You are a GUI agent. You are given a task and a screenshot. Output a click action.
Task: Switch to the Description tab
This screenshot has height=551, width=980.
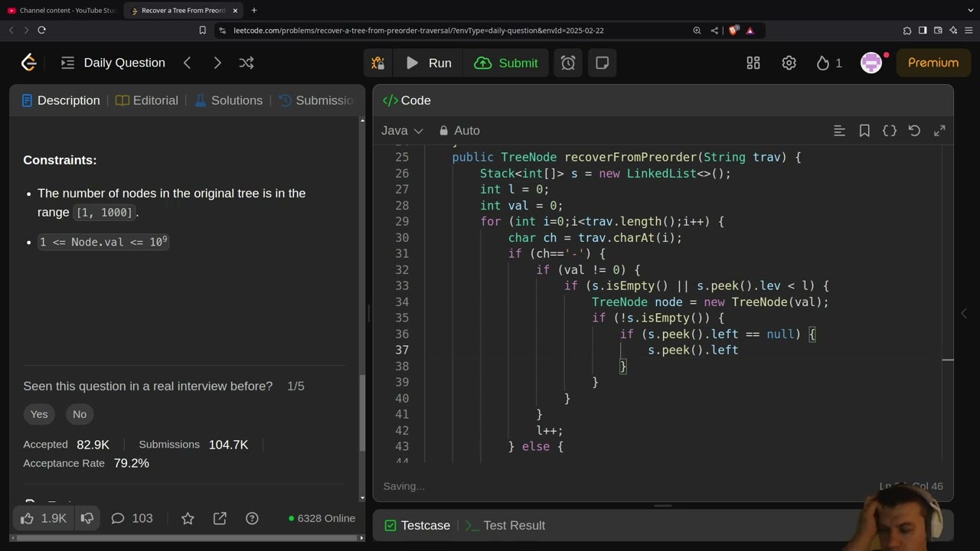[x=61, y=100]
